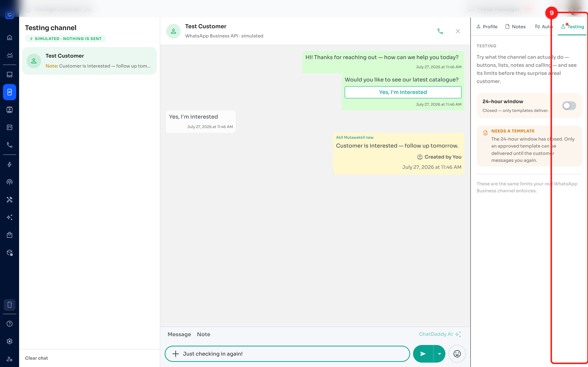This screenshot has height=367, width=588.
Task: Open the help question mark sidebar icon
Action: tap(10, 324)
